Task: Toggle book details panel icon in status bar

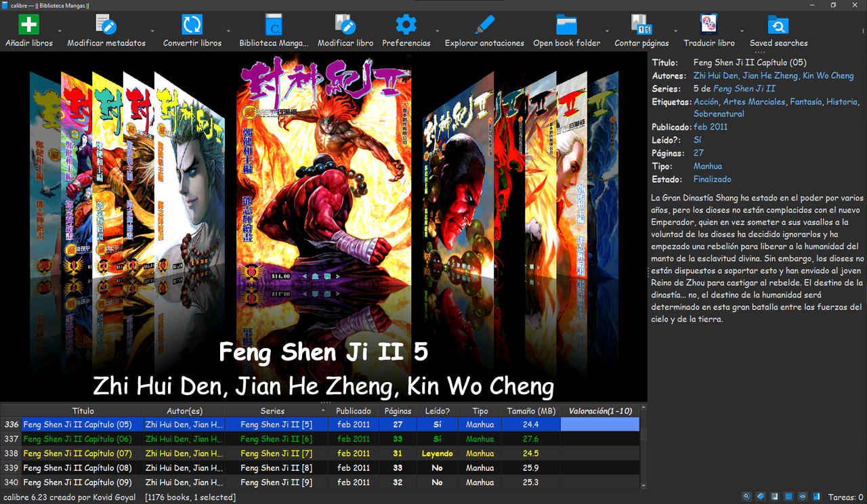Action: [817, 497]
